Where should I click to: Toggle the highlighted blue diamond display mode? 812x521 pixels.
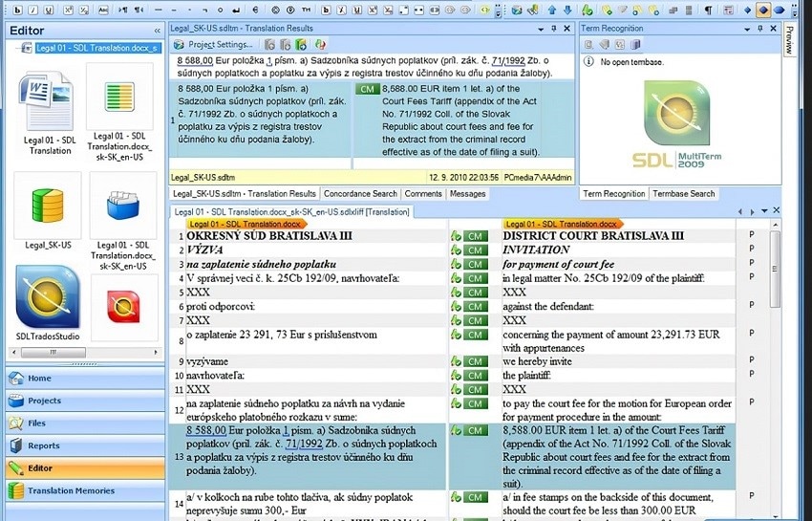point(763,10)
